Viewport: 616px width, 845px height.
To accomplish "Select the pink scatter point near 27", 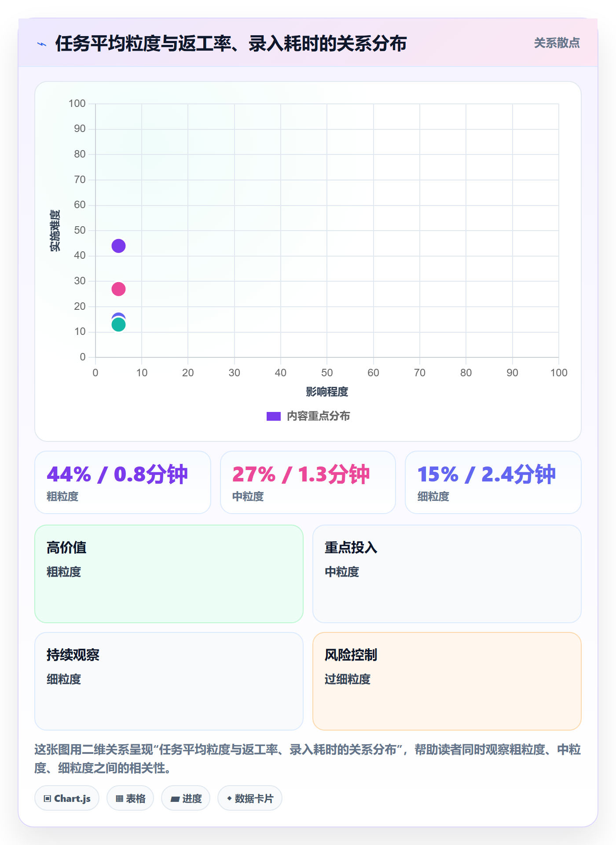I will (118, 289).
